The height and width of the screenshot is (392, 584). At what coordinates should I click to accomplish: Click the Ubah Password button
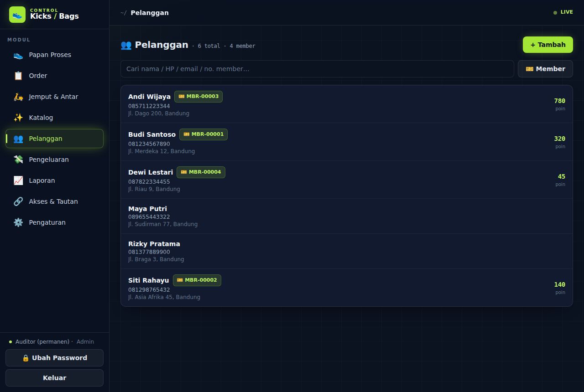pyautogui.click(x=54, y=358)
